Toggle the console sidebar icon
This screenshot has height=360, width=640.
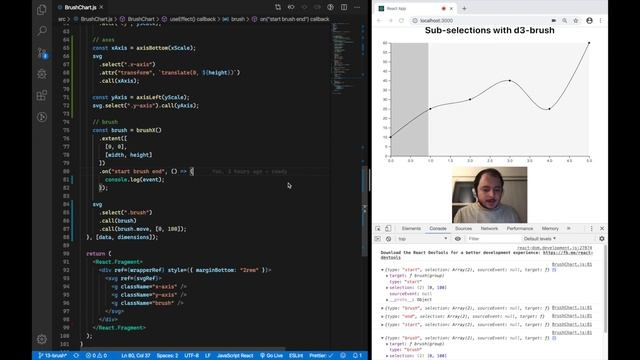(x=378, y=239)
